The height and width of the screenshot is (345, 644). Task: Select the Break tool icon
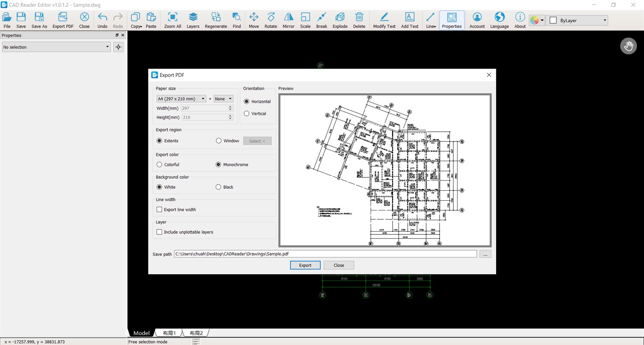click(321, 18)
